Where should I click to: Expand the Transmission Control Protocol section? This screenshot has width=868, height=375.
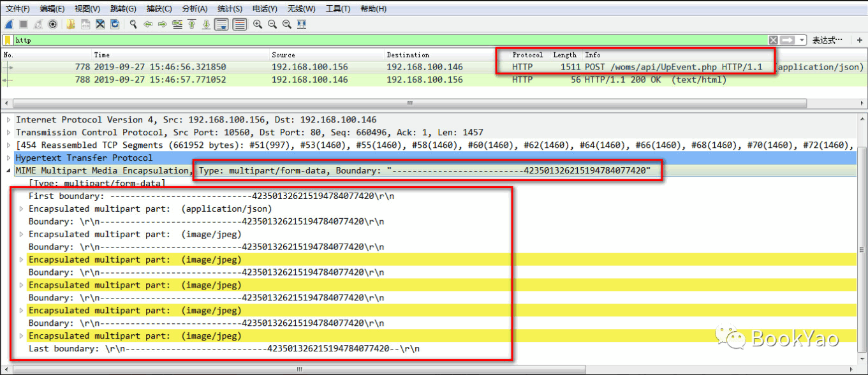6,132
